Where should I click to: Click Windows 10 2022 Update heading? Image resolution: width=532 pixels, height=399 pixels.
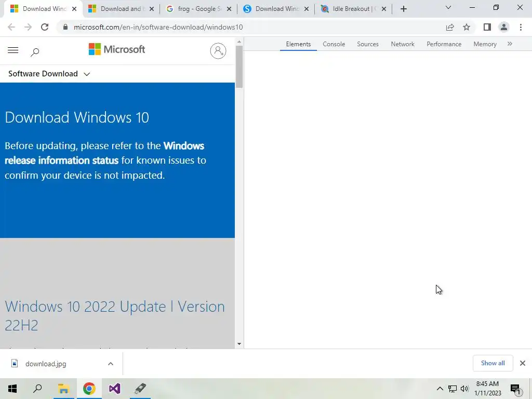[115, 316]
